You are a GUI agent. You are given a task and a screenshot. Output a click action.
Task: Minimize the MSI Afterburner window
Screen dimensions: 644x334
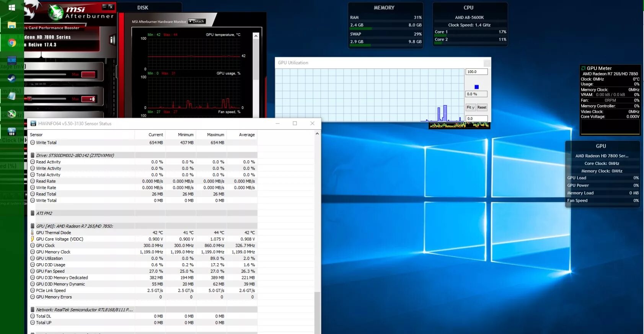click(x=104, y=7)
